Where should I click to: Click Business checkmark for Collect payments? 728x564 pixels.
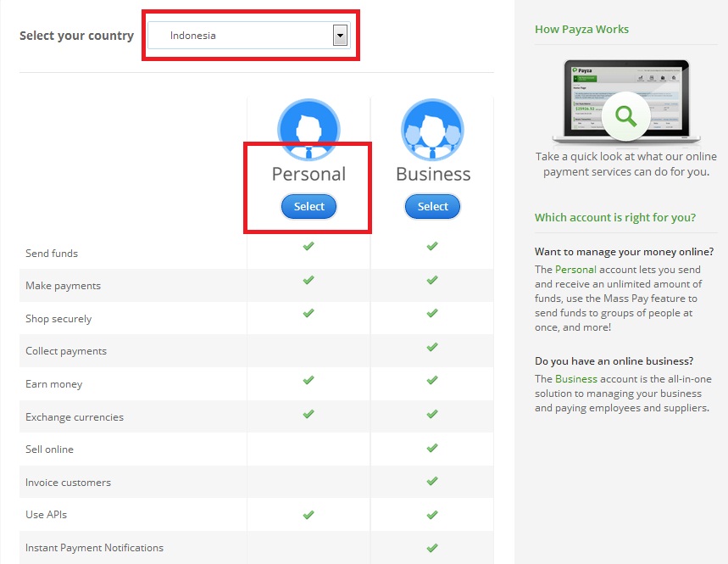[432, 347]
